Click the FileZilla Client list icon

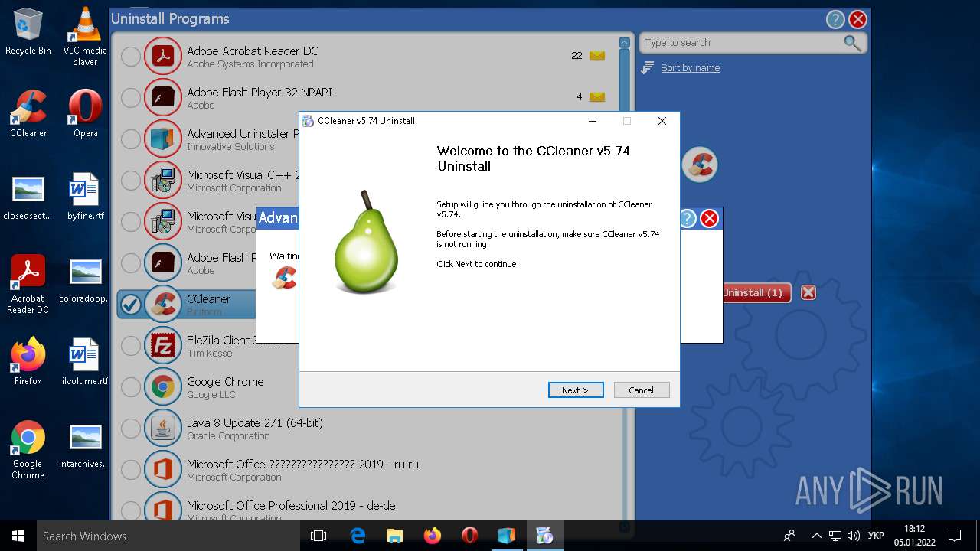[162, 346]
